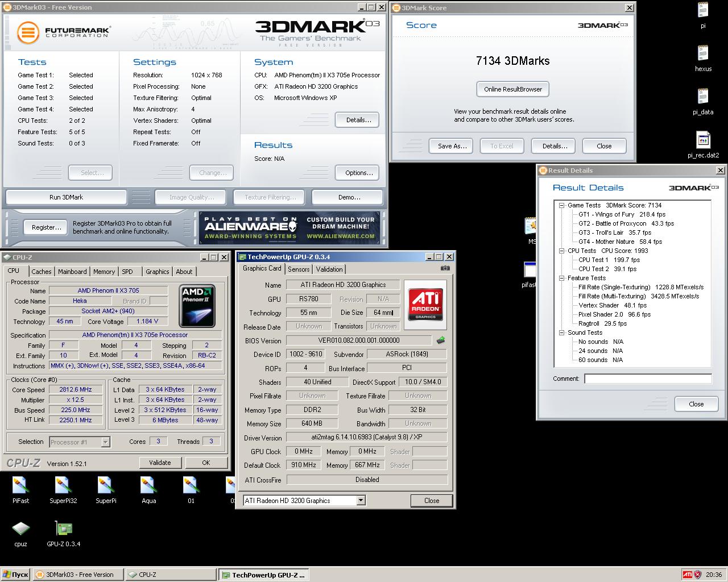Click the BIOS Version value field in GPU-Z
The image size is (728, 582).
(x=359, y=340)
